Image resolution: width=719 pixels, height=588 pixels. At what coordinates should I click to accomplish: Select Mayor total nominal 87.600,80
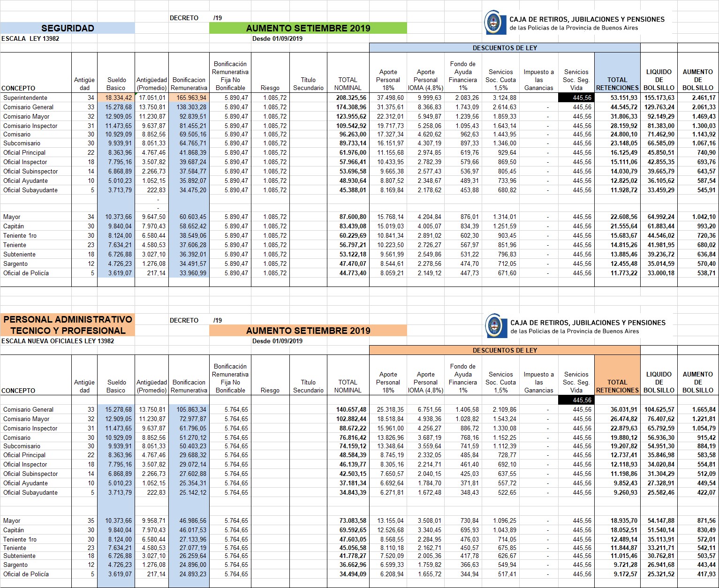[x=348, y=217]
